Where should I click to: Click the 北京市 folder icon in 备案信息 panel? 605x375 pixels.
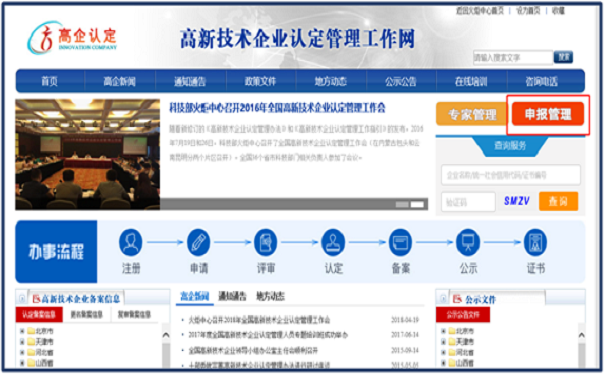pyautogui.click(x=31, y=331)
